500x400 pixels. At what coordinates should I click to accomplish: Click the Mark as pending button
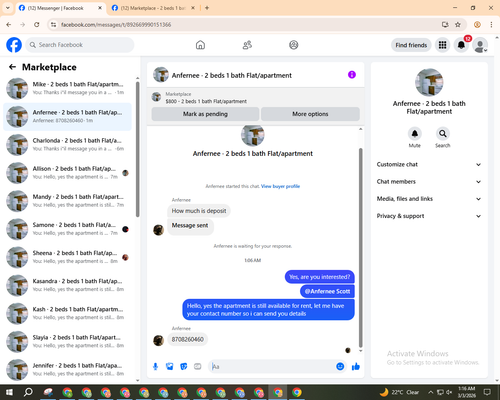click(x=205, y=114)
